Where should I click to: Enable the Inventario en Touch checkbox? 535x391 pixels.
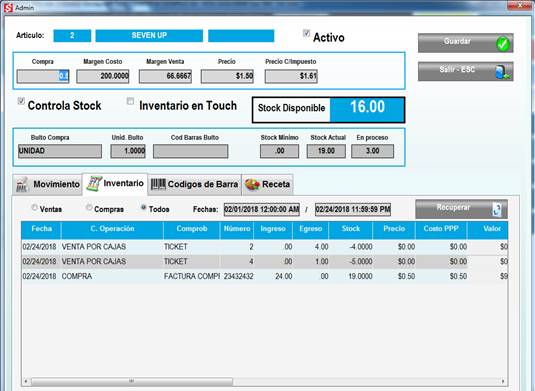130,101
